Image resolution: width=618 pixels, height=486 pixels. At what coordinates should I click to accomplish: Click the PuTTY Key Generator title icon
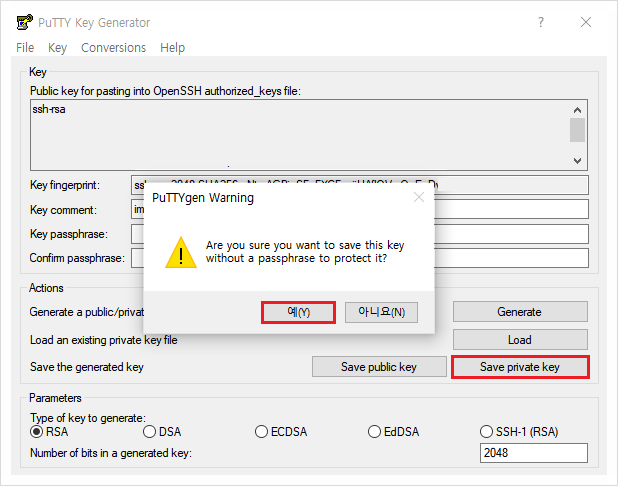pos(24,22)
